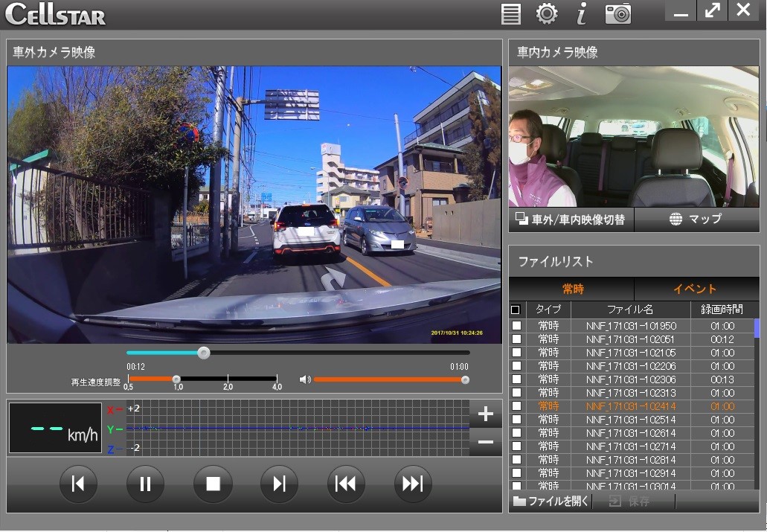This screenshot has width=767, height=532.
Task: Switch to the 常時 tab
Action: (x=572, y=289)
